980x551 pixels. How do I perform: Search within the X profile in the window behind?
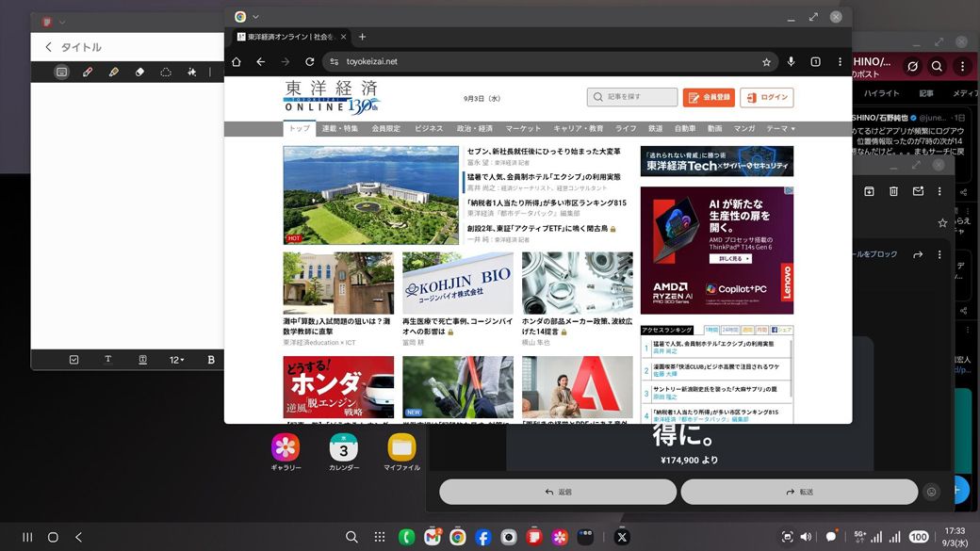[937, 66]
